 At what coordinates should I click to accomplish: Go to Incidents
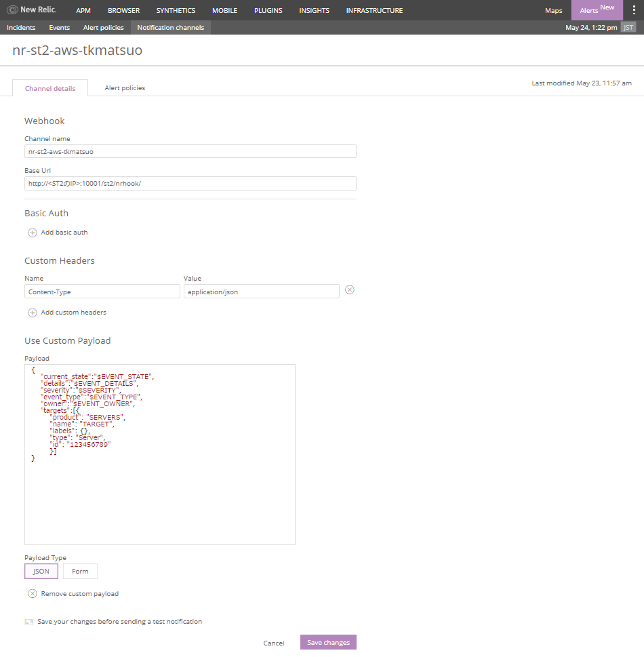click(21, 27)
